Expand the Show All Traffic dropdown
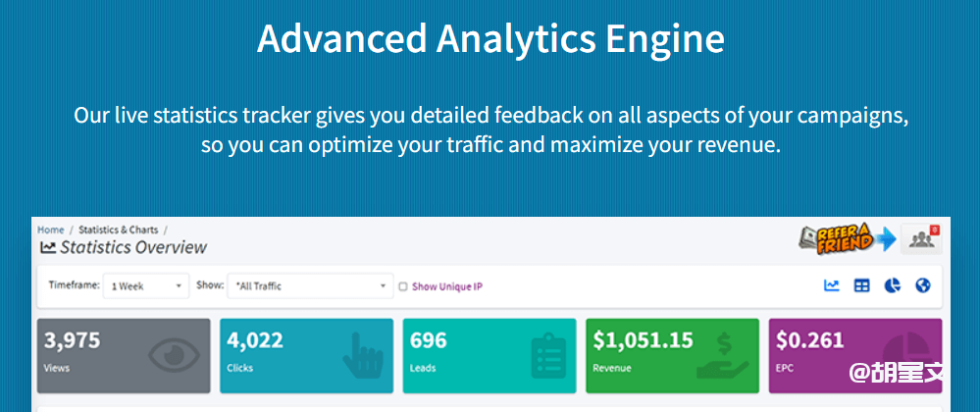This screenshot has height=412, width=980. click(x=310, y=286)
